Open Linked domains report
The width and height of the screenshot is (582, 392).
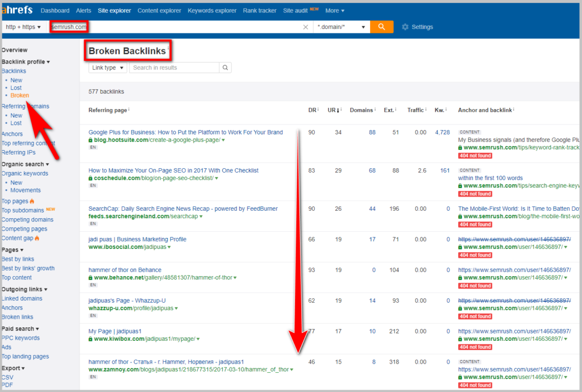pyautogui.click(x=22, y=298)
